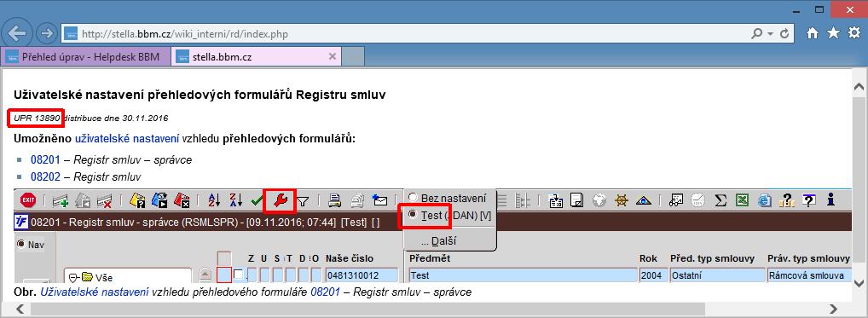Image resolution: width=868 pixels, height=318 pixels.
Task: Switch to 'Přehled úprav - Helpdesk BBM' tab
Action: [x=85, y=56]
